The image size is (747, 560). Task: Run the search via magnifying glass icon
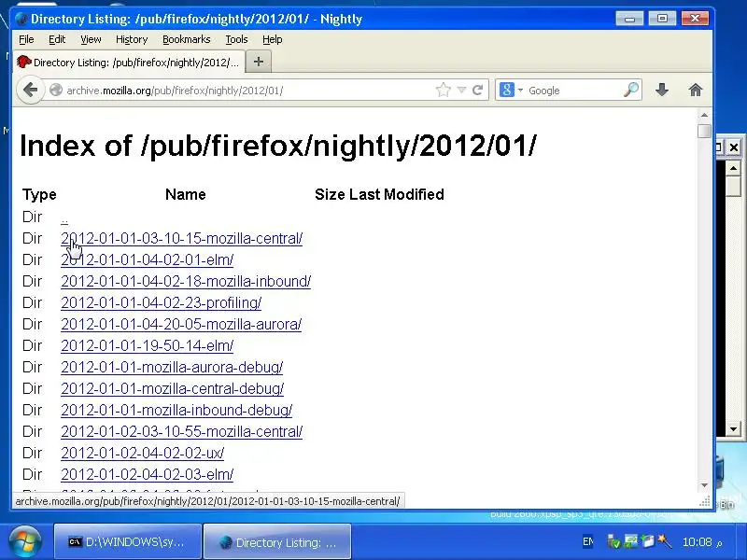[631, 90]
